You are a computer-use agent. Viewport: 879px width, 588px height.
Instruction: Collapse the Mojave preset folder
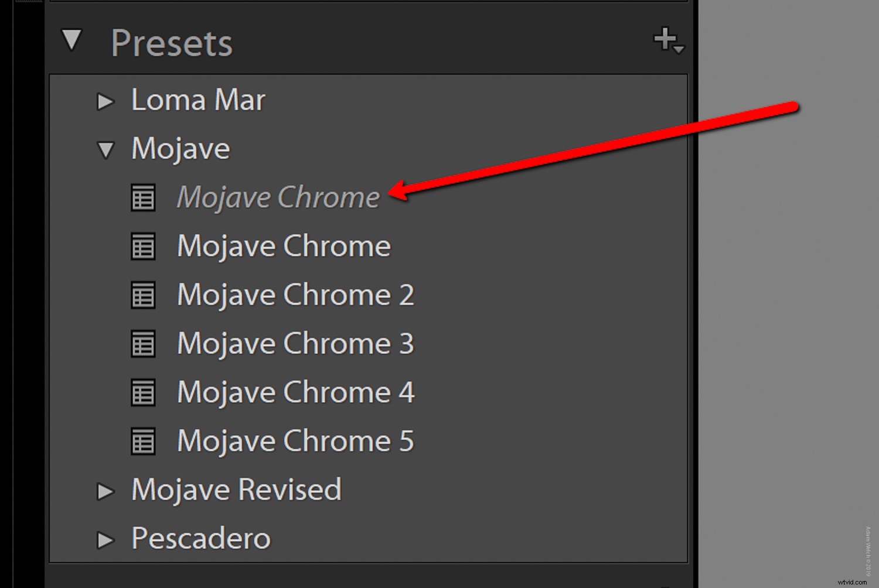(x=106, y=150)
